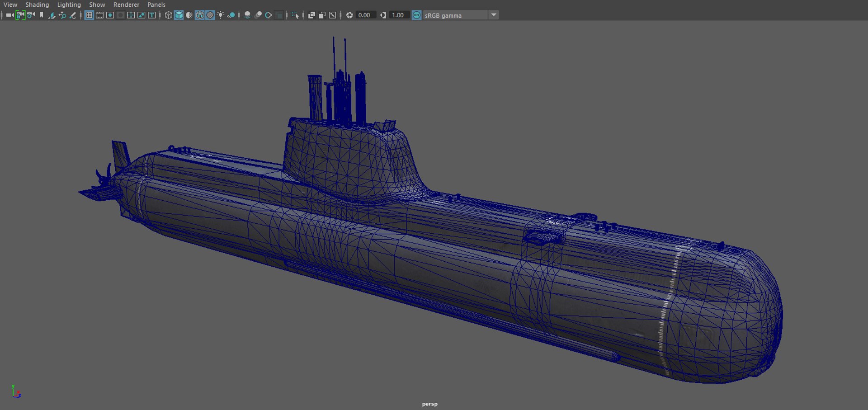Open Camera Attributes icon
The height and width of the screenshot is (410, 868).
(x=31, y=15)
